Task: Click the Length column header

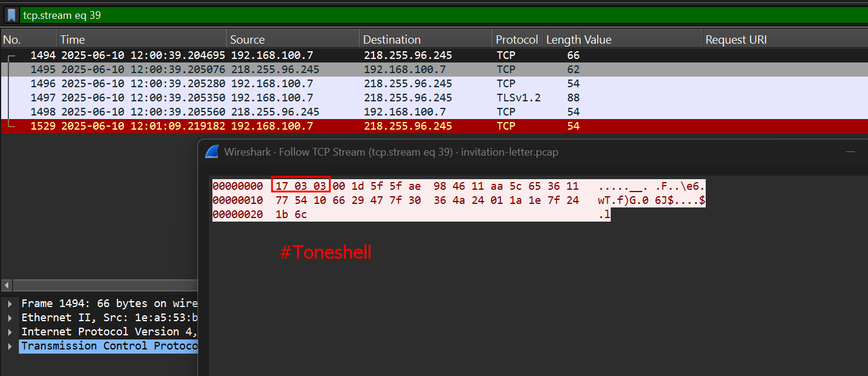Action: [x=562, y=40]
